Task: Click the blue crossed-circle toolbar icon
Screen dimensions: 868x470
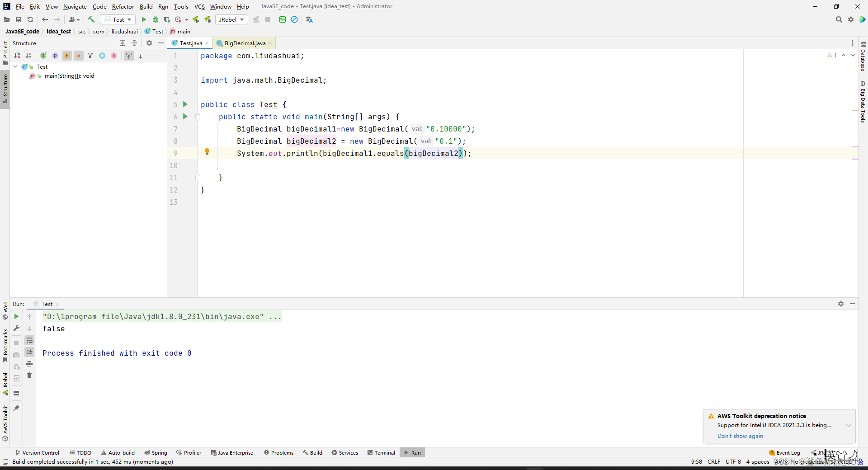Action: pyautogui.click(x=294, y=19)
